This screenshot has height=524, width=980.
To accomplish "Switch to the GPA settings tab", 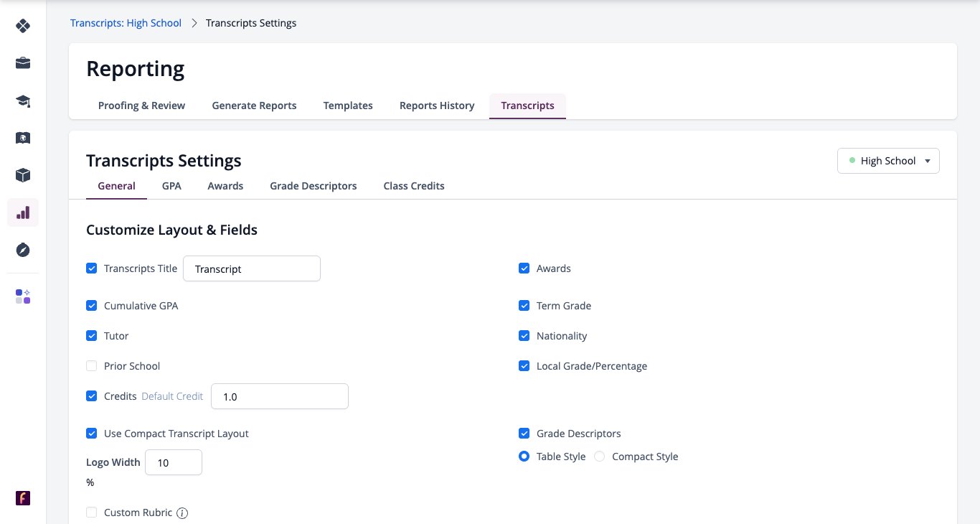I will [x=171, y=186].
